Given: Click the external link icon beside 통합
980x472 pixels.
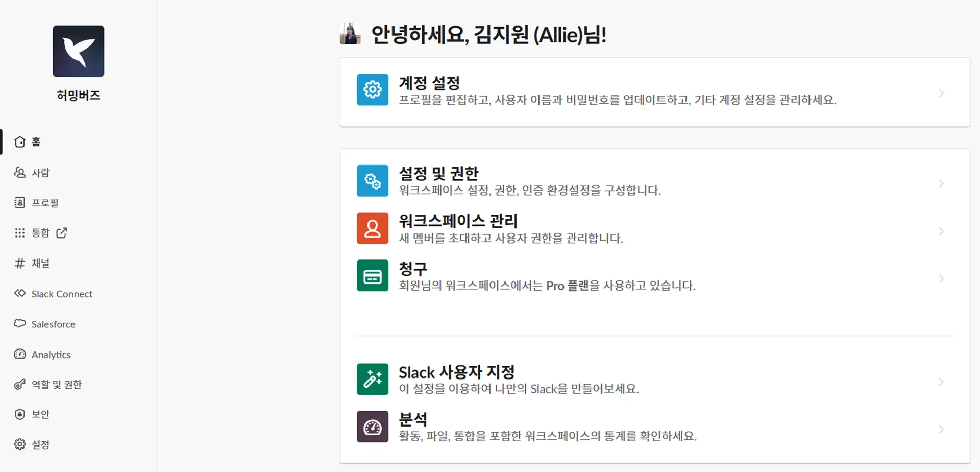Looking at the screenshot, I should coord(62,233).
